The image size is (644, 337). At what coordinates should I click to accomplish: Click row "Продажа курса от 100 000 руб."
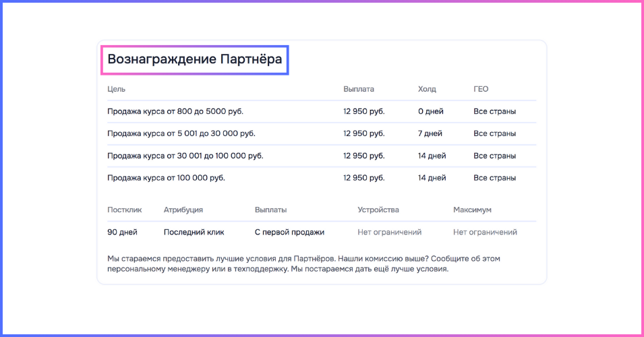322,178
